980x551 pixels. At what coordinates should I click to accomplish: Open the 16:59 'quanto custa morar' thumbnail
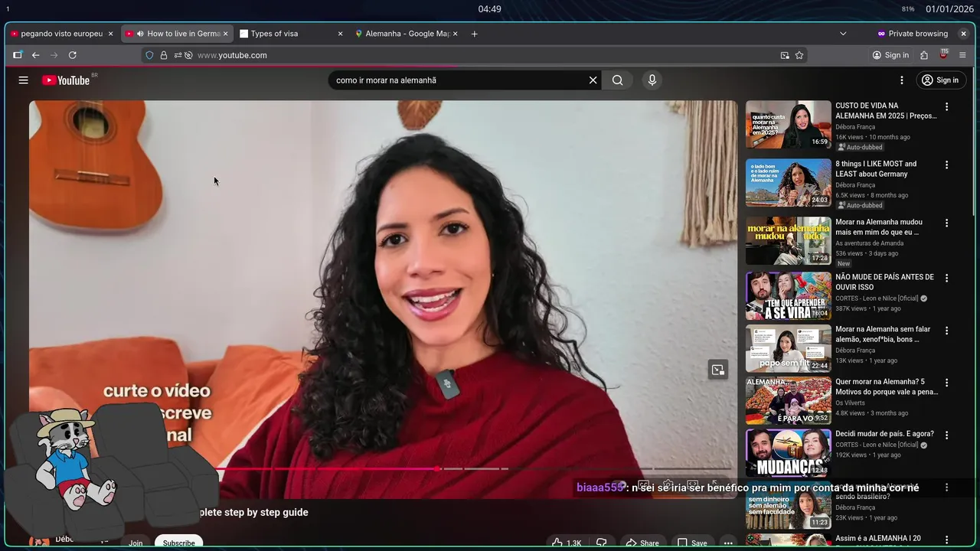pyautogui.click(x=789, y=124)
